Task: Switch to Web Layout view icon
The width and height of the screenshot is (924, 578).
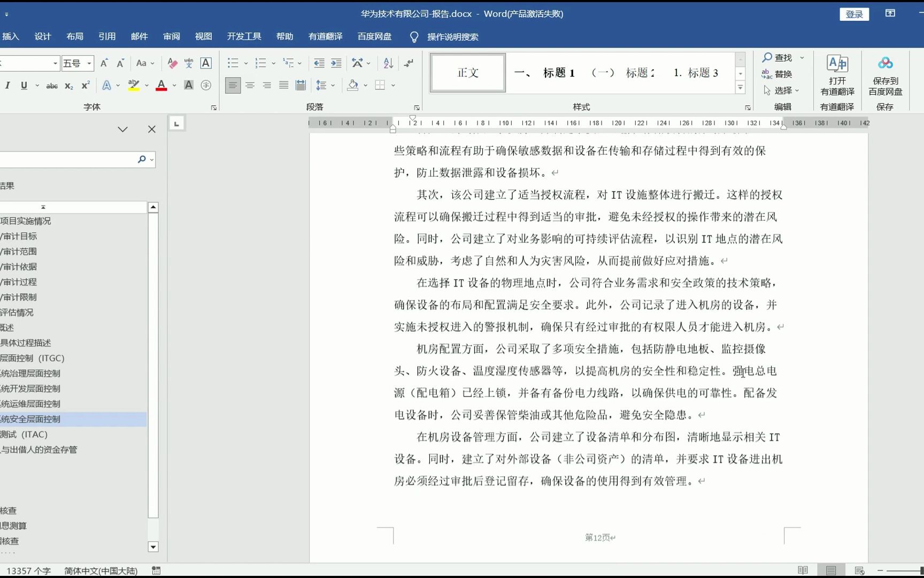Action: click(x=859, y=571)
